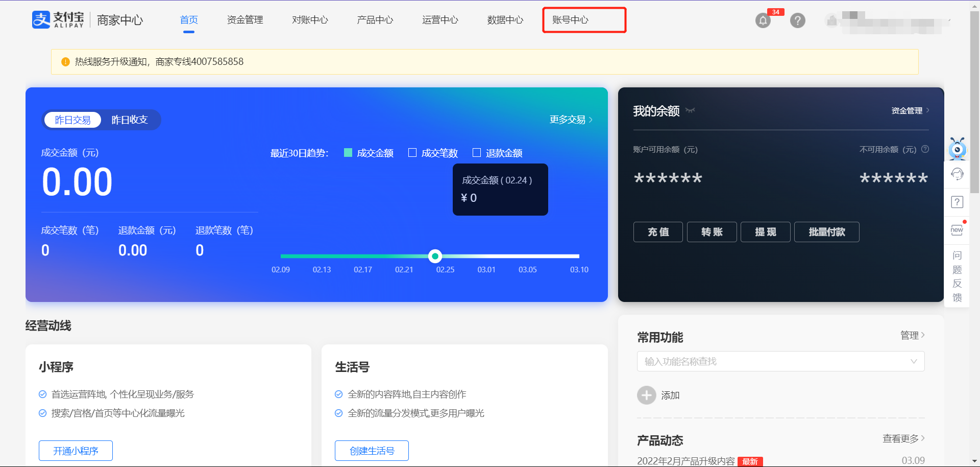Image resolution: width=980 pixels, height=467 pixels.
Task: Click the warning icon in hotline notice bar
Action: coord(65,61)
